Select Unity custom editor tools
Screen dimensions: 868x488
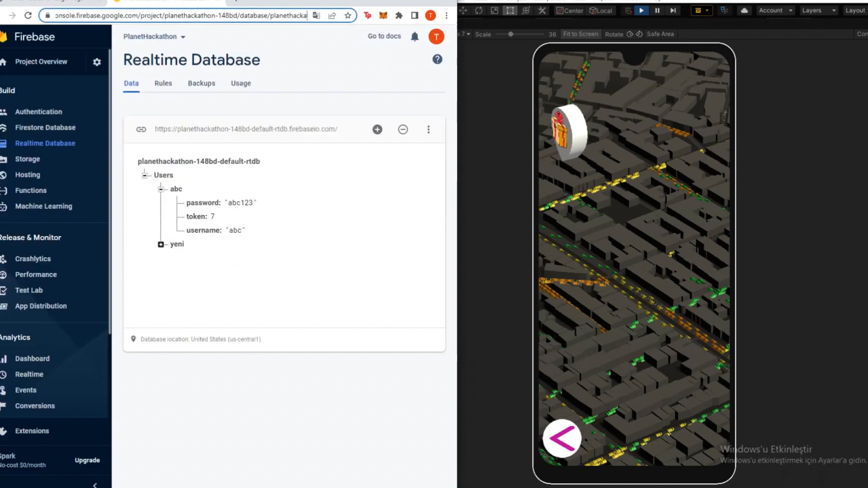[542, 10]
